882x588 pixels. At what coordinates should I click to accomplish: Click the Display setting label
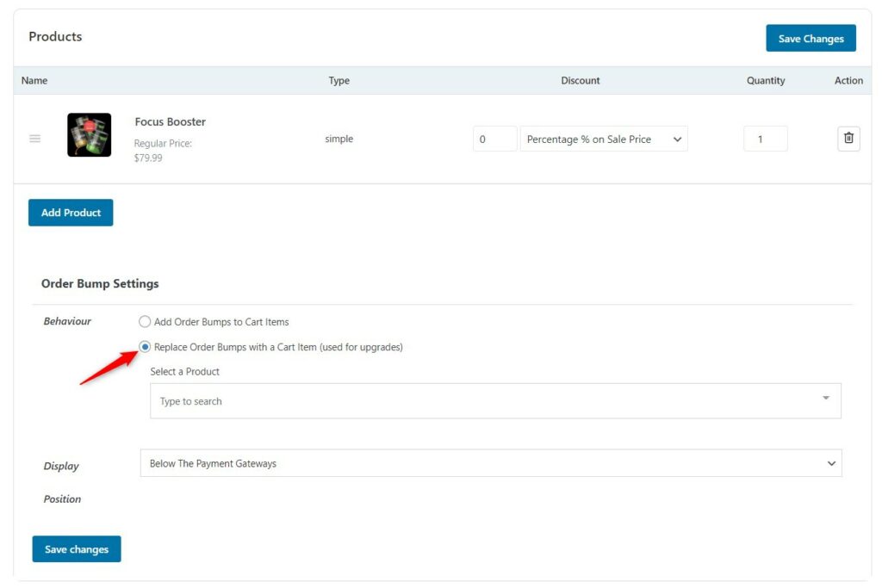[61, 466]
